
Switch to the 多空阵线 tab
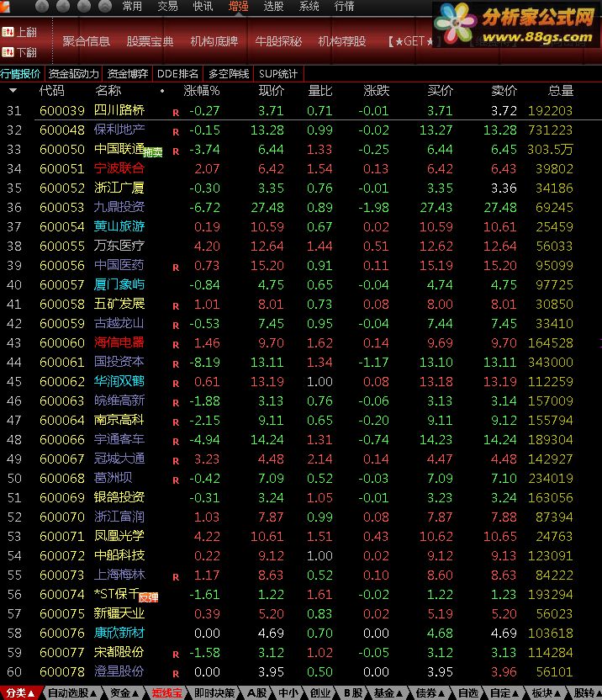(x=229, y=74)
